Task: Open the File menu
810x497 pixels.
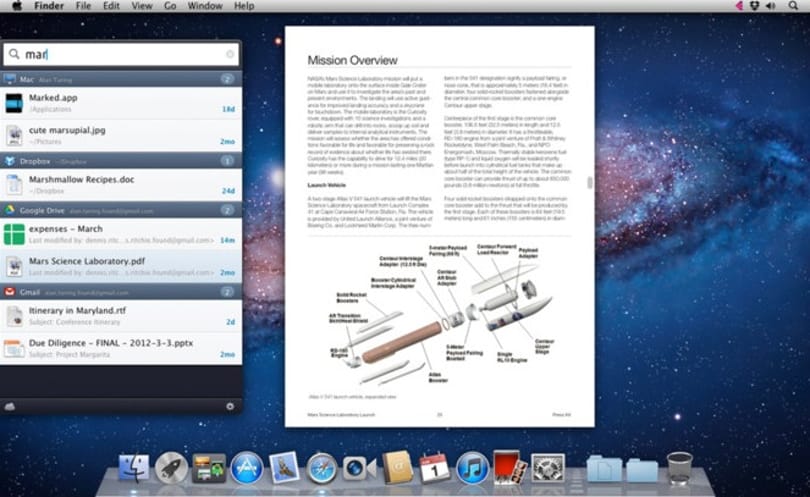Action: click(83, 6)
